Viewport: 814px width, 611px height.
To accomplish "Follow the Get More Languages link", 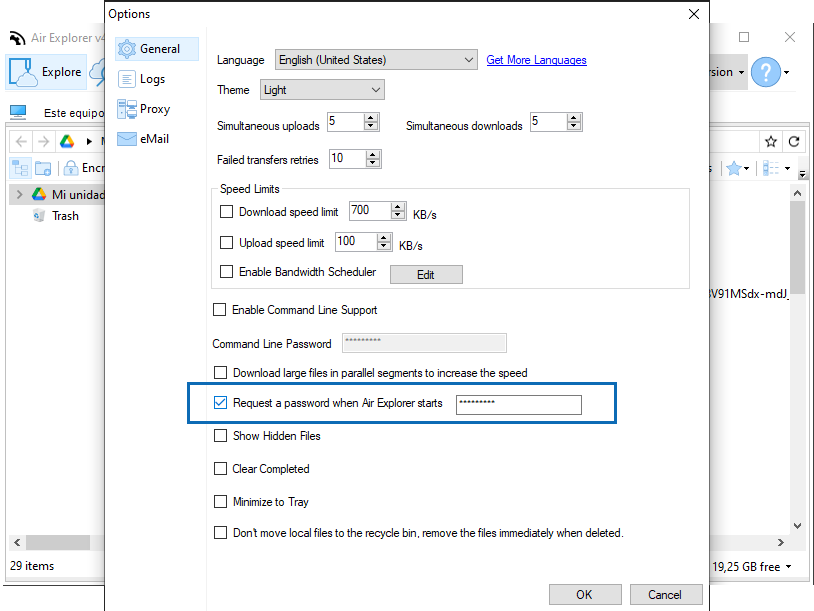I will [x=536, y=60].
